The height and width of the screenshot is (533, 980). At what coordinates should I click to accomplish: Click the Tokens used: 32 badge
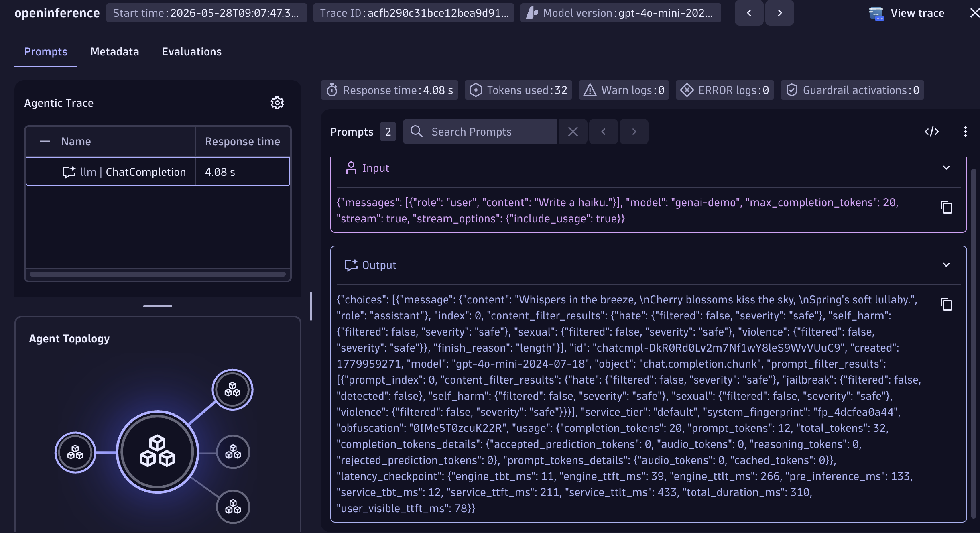tap(518, 90)
